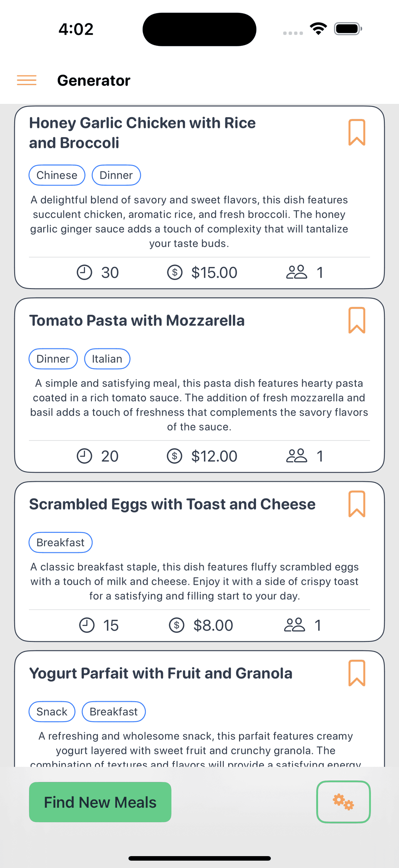Click the clock icon showing 20 minutes
399x868 pixels.
pyautogui.click(x=84, y=456)
